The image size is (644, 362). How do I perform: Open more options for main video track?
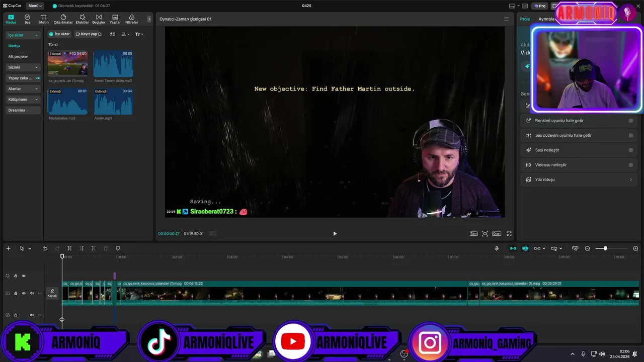click(40, 293)
